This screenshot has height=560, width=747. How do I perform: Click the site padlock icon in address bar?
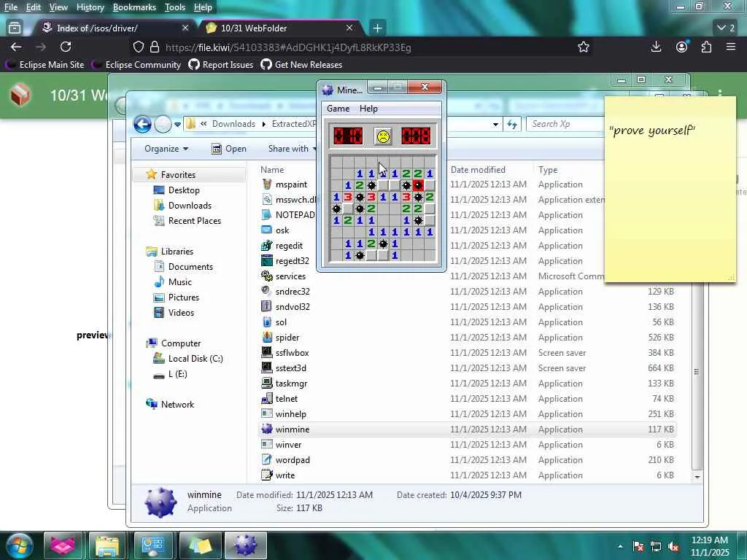(155, 47)
